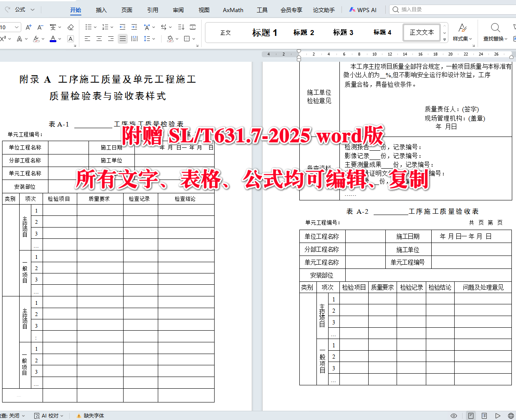This screenshot has width=516, height=420.
Task: Add pinyin guide with wén icon
Action: pyautogui.click(x=53, y=27)
